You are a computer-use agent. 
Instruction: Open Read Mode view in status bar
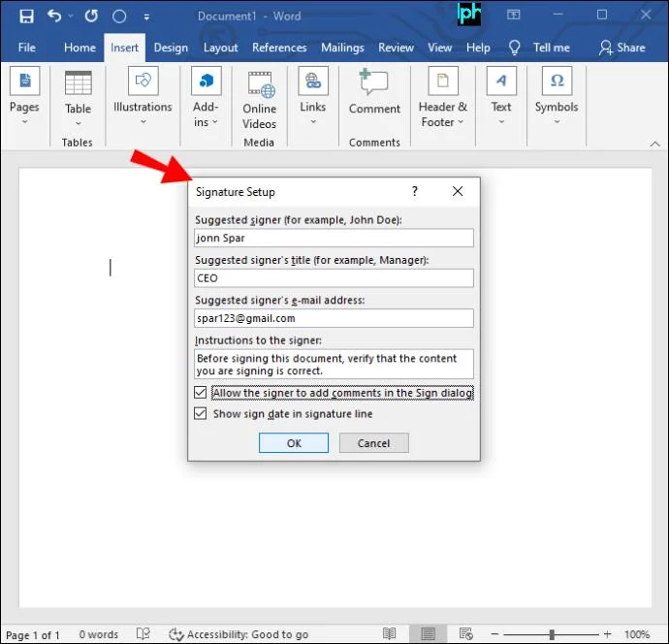(389, 633)
